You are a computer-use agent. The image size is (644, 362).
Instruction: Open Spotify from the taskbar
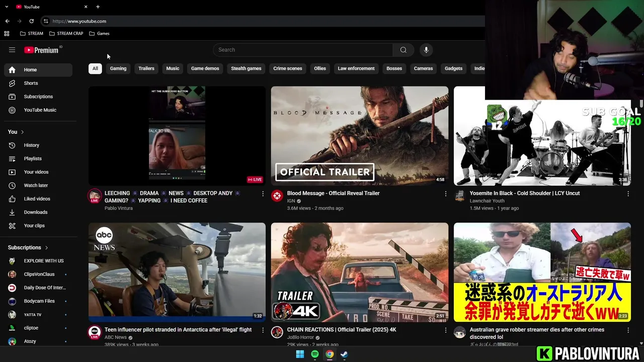pyautogui.click(x=314, y=354)
